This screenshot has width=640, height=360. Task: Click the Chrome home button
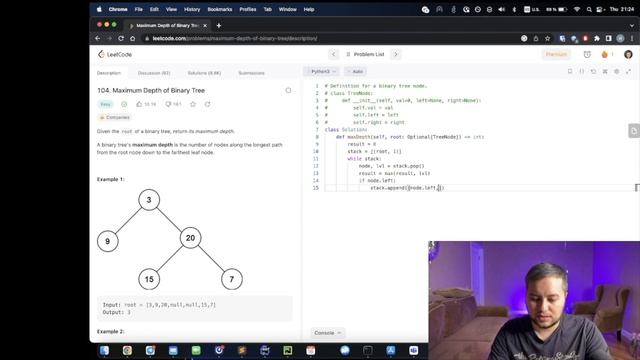pyautogui.click(x=133, y=38)
